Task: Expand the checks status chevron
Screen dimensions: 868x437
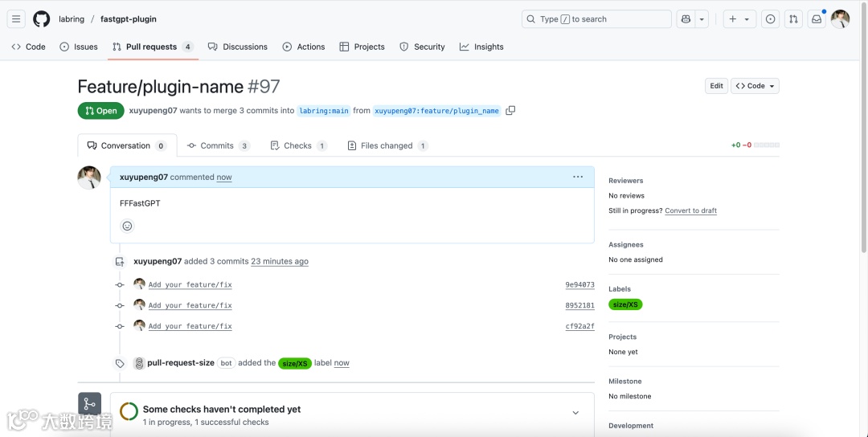Action: point(575,413)
